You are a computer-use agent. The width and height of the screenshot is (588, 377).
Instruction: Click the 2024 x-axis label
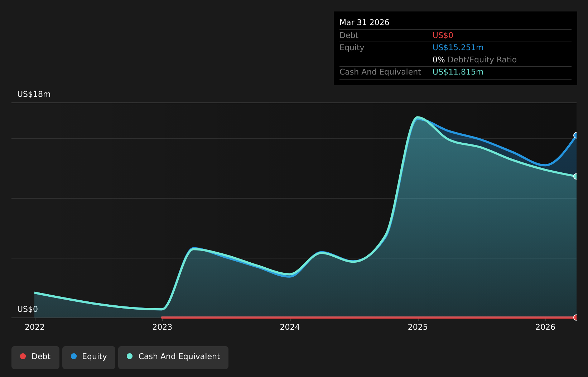coord(290,327)
